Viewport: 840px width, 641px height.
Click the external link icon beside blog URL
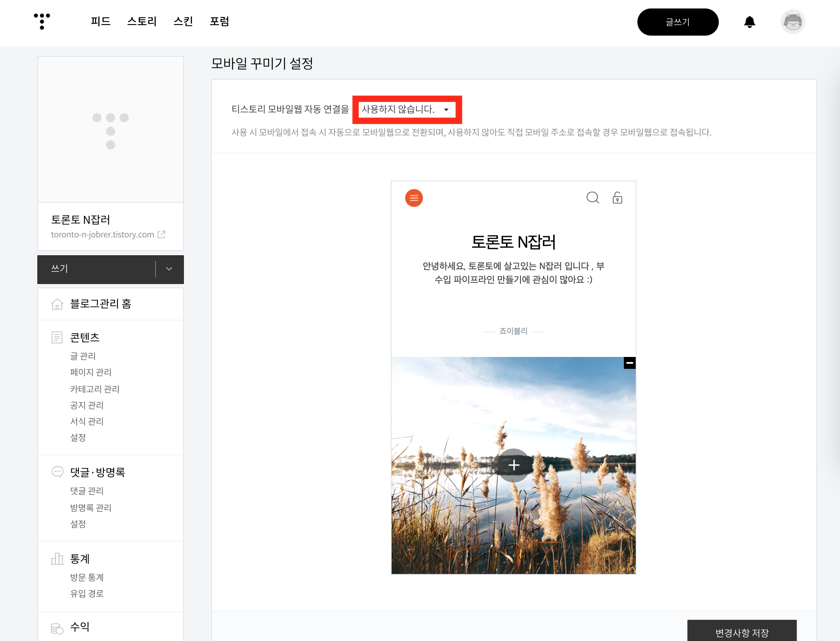(161, 234)
